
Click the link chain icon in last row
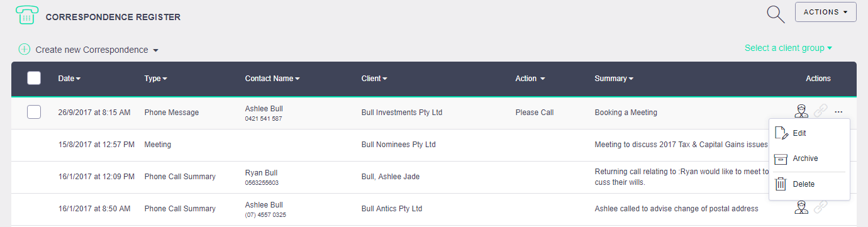(820, 208)
